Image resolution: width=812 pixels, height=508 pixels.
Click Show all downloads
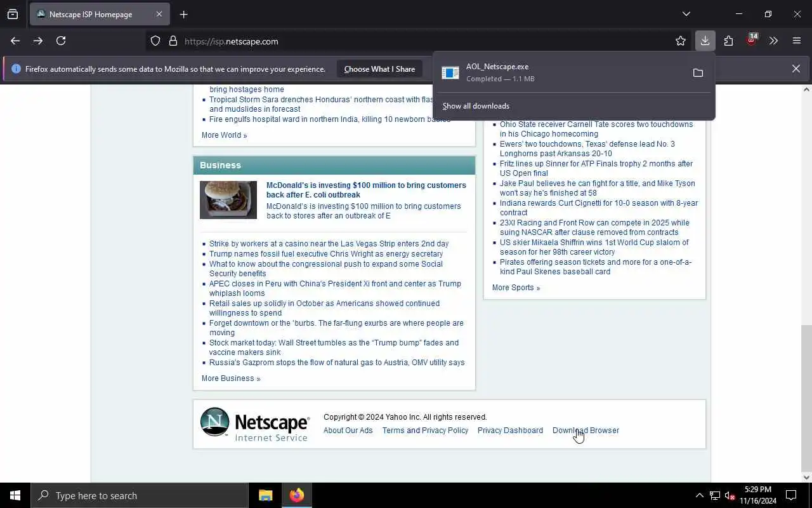(x=476, y=106)
